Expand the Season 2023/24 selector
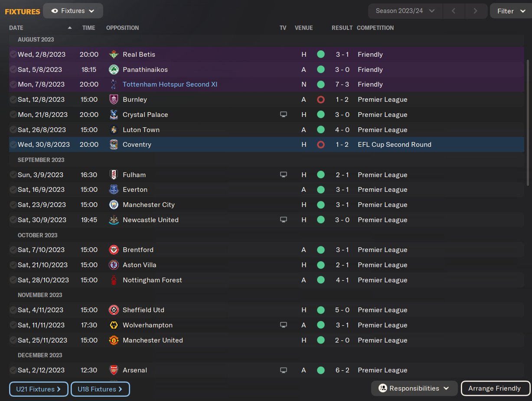 (405, 11)
